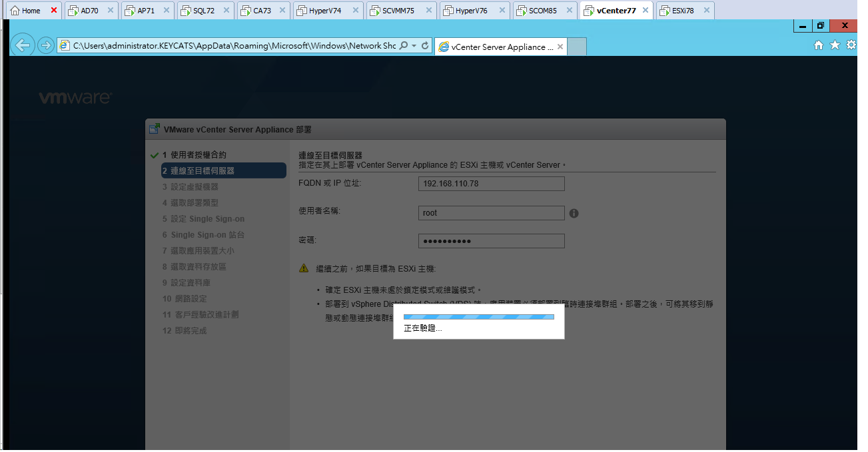Switch to the CA73 VM tab
868x452 pixels.
tap(262, 11)
